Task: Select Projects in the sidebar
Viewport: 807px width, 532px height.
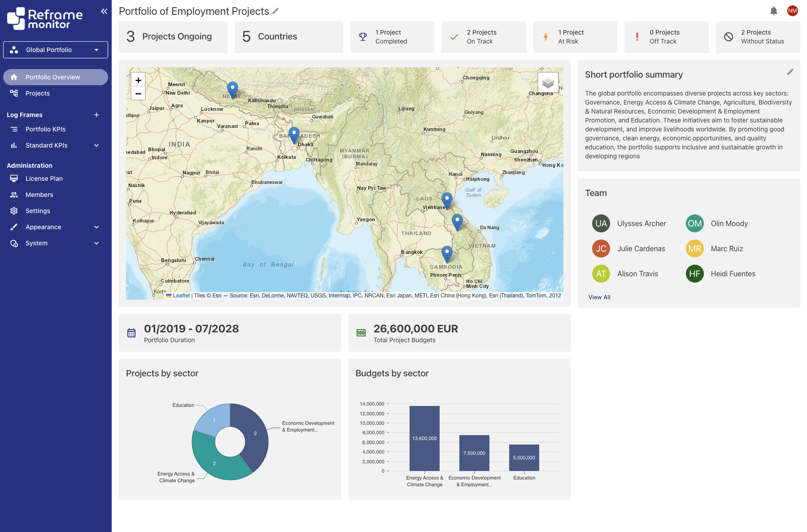Action: coord(38,93)
